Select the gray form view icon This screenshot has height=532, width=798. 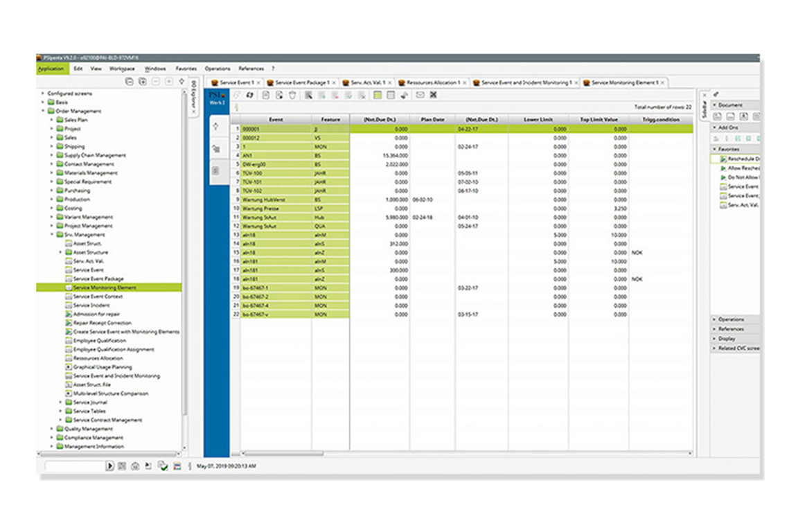pos(391,95)
